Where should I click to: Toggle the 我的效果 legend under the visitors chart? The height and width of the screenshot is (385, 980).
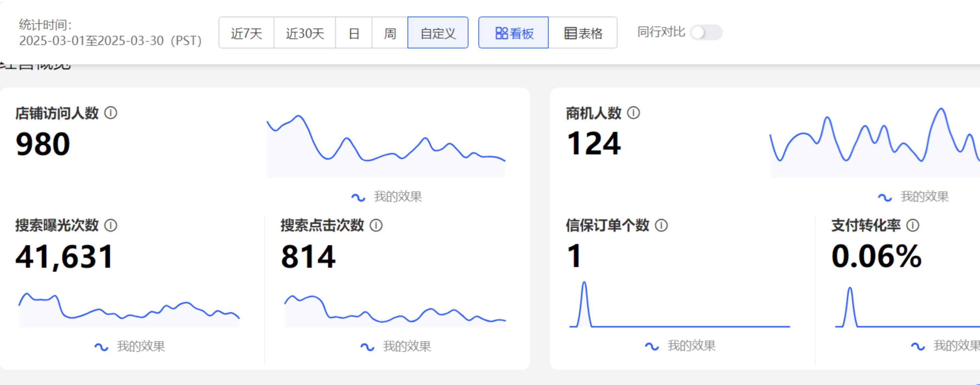coord(387,197)
